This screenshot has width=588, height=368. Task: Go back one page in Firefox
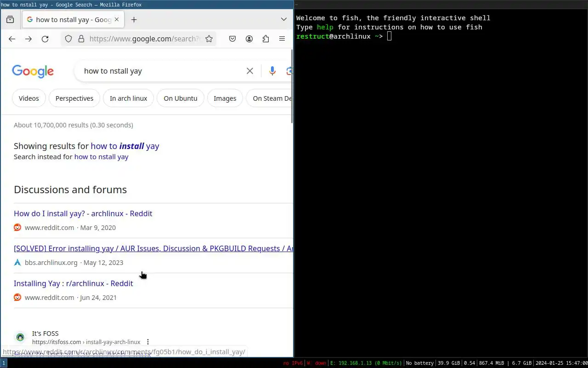(12, 39)
